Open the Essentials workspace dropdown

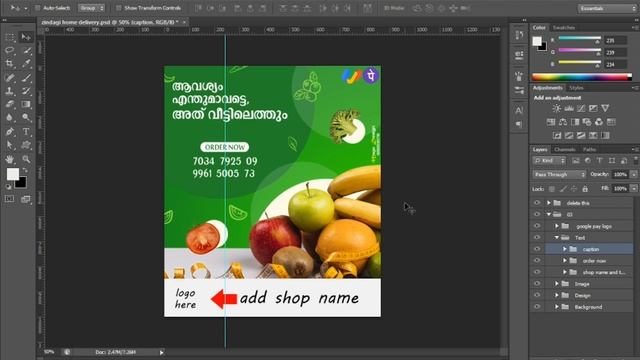607,8
